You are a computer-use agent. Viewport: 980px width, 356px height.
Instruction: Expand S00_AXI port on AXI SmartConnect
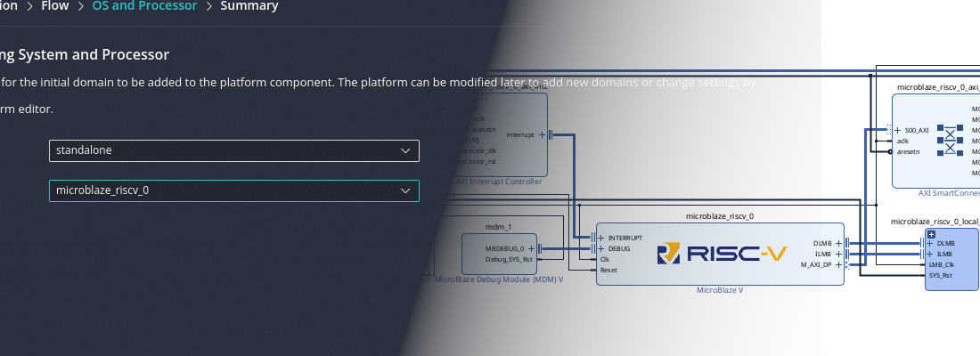898,130
